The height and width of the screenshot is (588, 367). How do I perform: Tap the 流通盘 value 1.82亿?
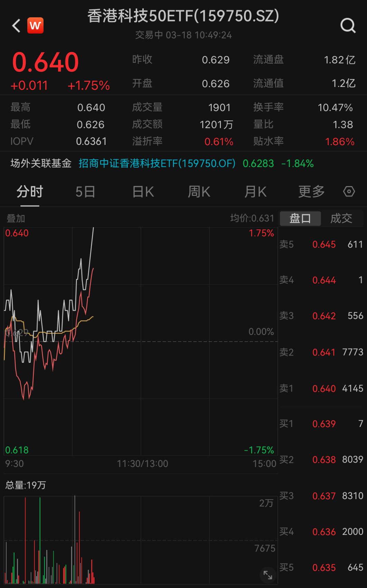[x=340, y=60]
